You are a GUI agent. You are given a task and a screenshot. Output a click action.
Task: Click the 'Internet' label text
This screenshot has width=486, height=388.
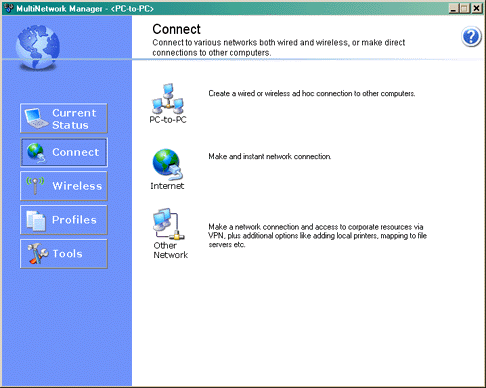point(167,186)
